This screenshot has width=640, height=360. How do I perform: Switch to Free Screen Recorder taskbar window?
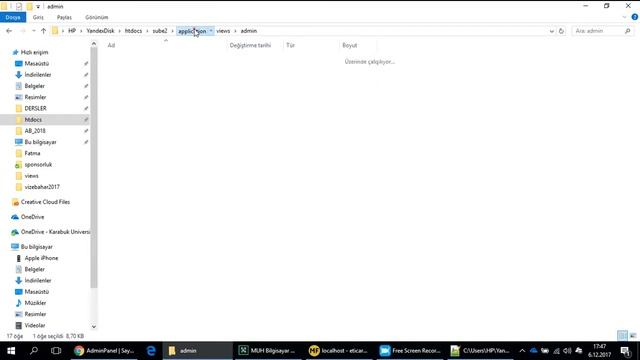[x=410, y=351]
